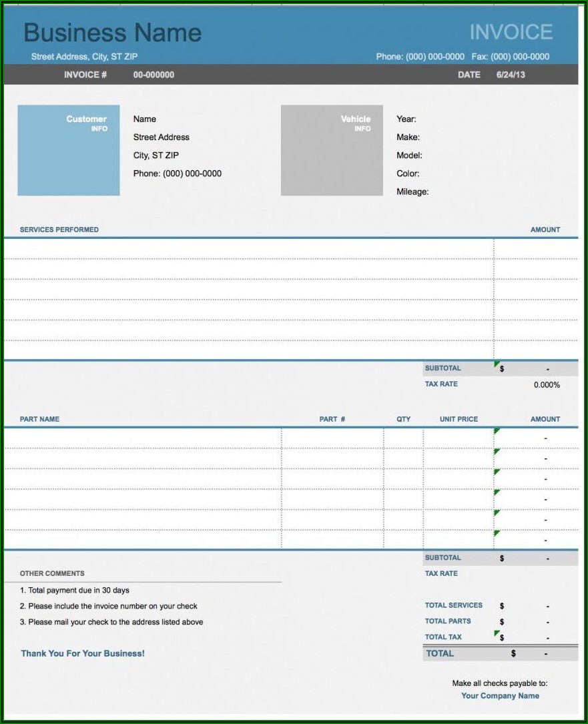
Task: Click the Business Name title text
Action: 112,33
